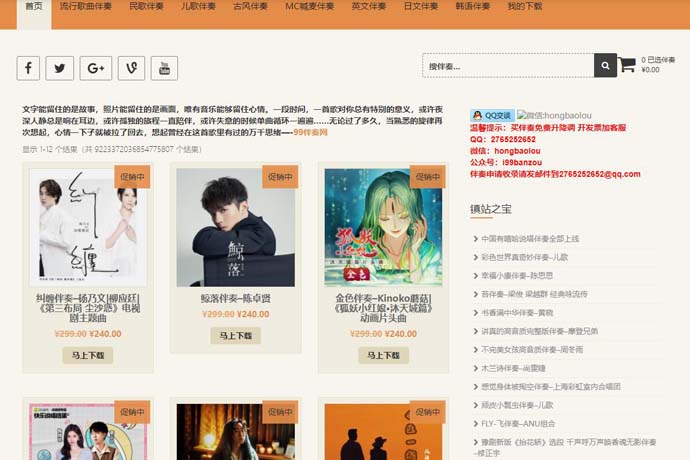
Task: Open the YouTube social icon
Action: point(164,68)
